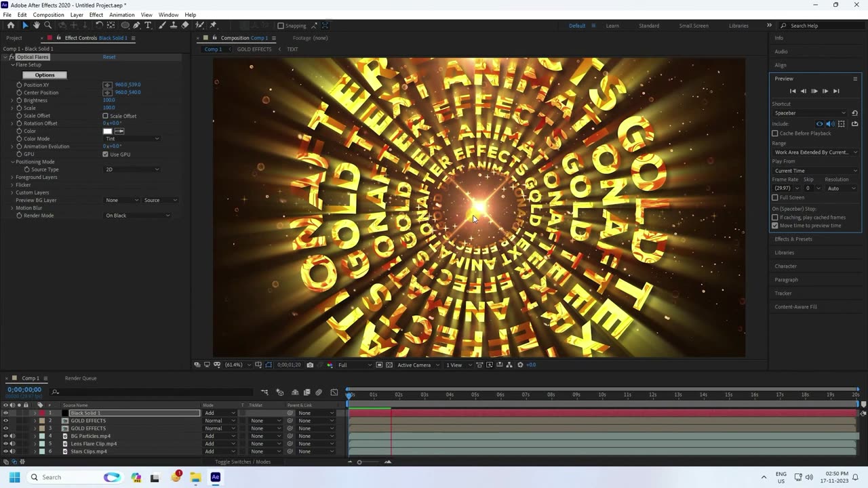Click Reset link for Optical Flares
Screen dimensions: 868x488
(108, 57)
